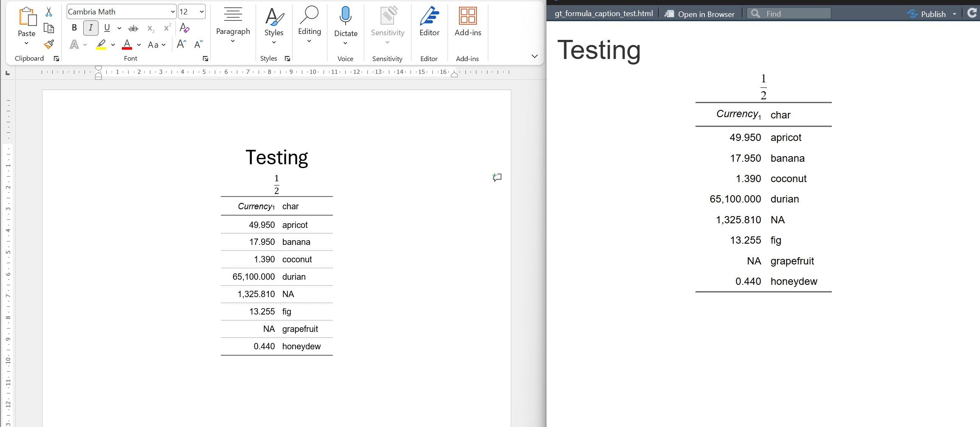Click the comment icon in page margin
The height and width of the screenshot is (427, 980).
click(497, 177)
